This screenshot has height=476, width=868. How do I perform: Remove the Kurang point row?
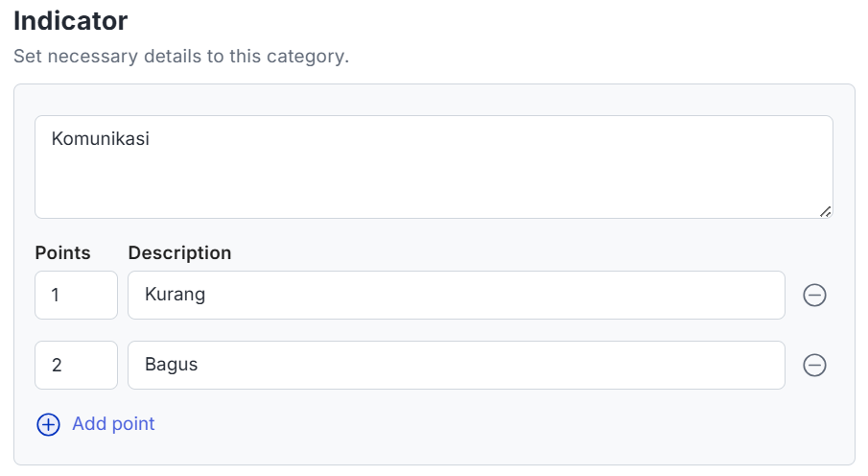click(x=814, y=296)
